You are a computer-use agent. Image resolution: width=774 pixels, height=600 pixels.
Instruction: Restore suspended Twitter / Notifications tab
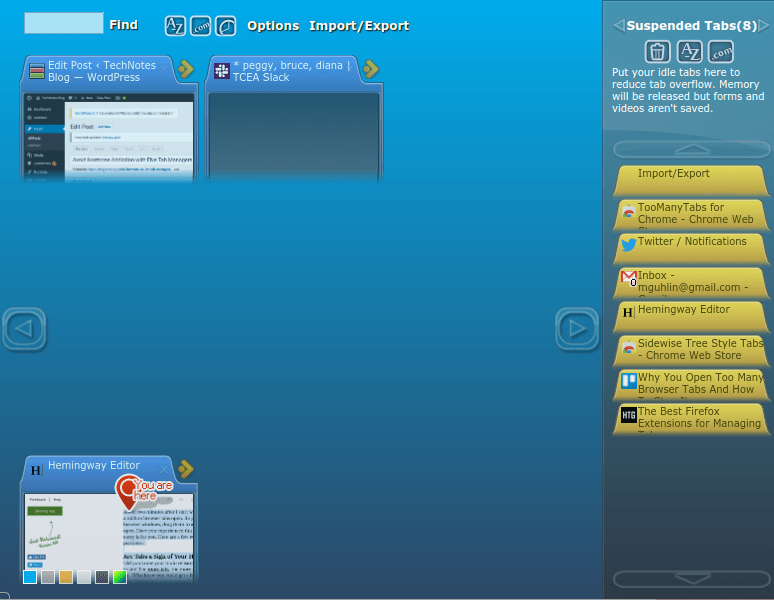tap(691, 249)
